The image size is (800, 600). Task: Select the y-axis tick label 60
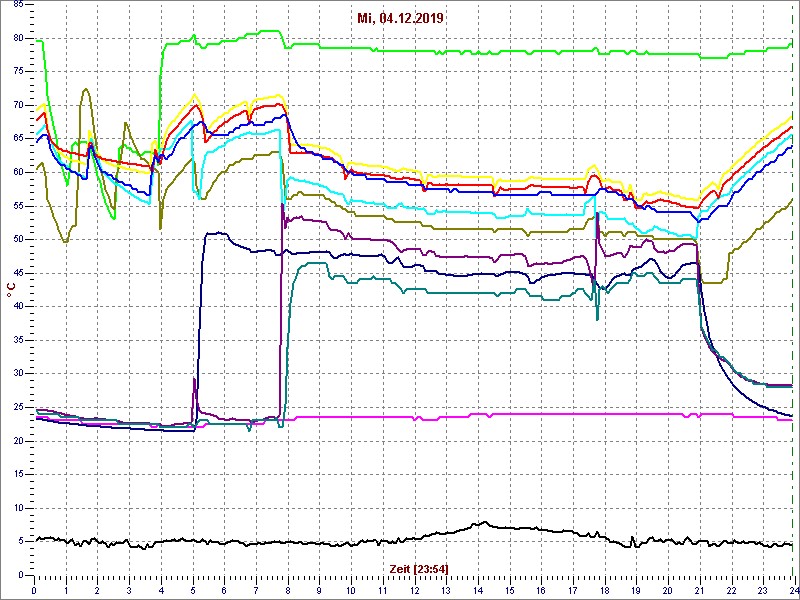click(18, 172)
